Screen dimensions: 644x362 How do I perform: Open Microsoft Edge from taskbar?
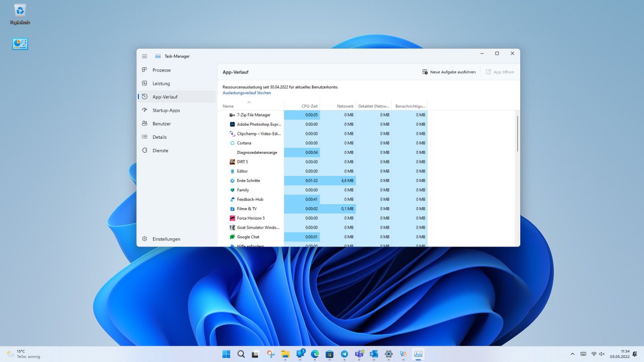pyautogui.click(x=315, y=354)
